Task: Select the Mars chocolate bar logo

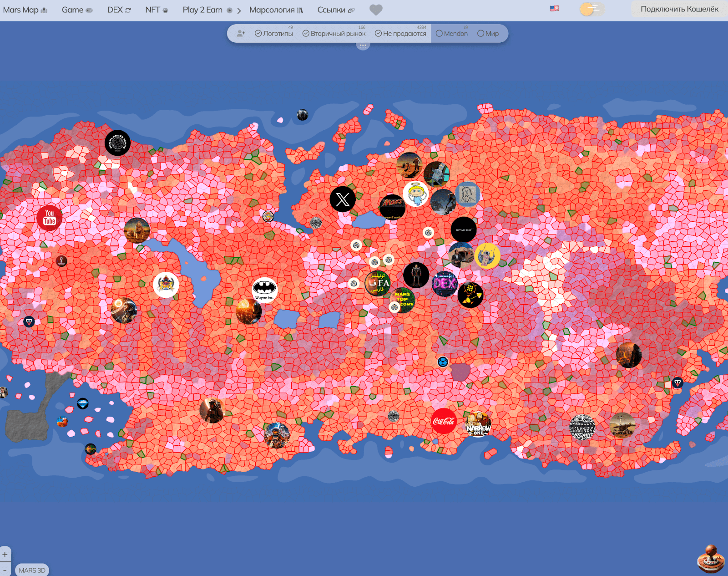Action: click(392, 207)
